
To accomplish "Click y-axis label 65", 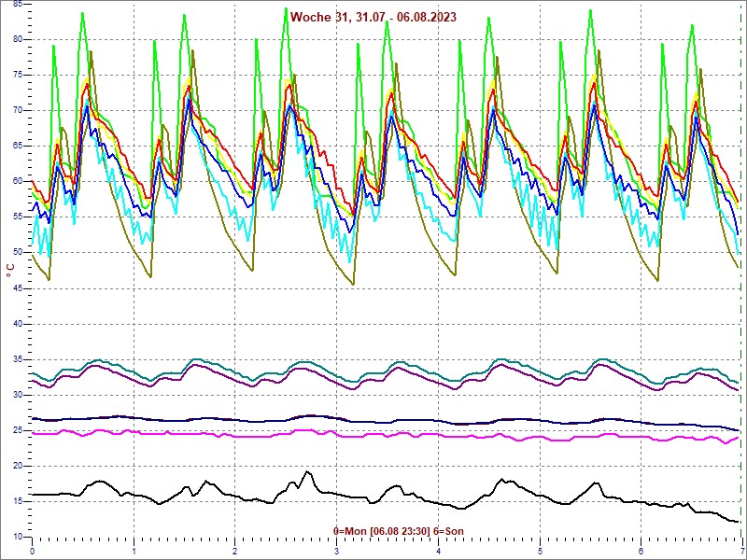I will tap(18, 146).
